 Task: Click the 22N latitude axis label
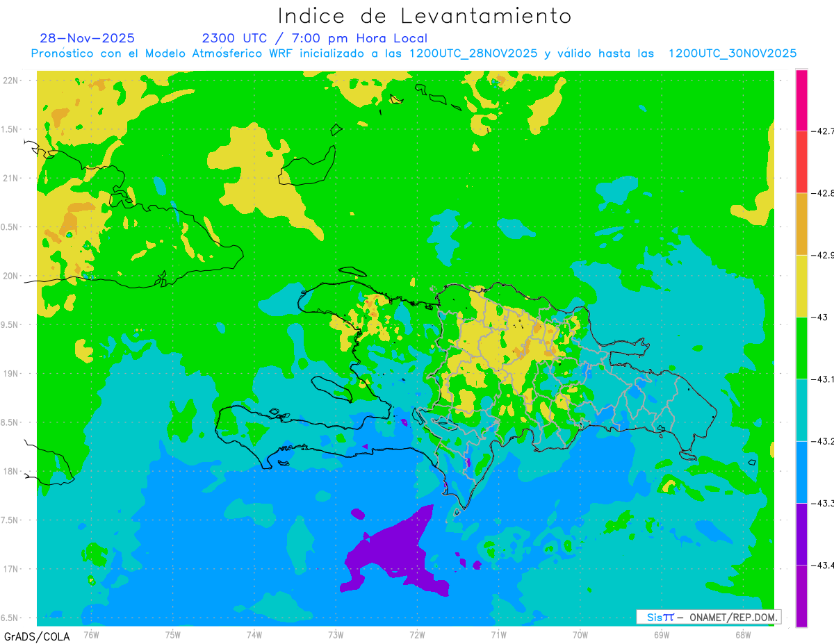10,80
